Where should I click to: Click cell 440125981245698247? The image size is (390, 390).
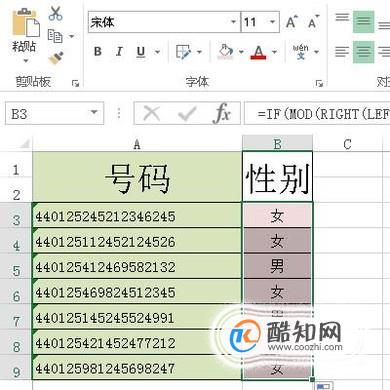point(137,367)
